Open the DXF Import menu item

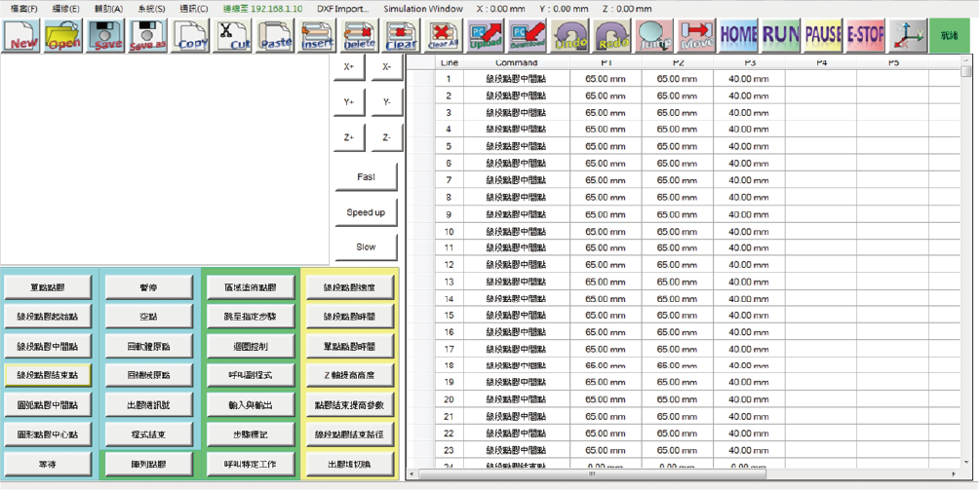(343, 9)
